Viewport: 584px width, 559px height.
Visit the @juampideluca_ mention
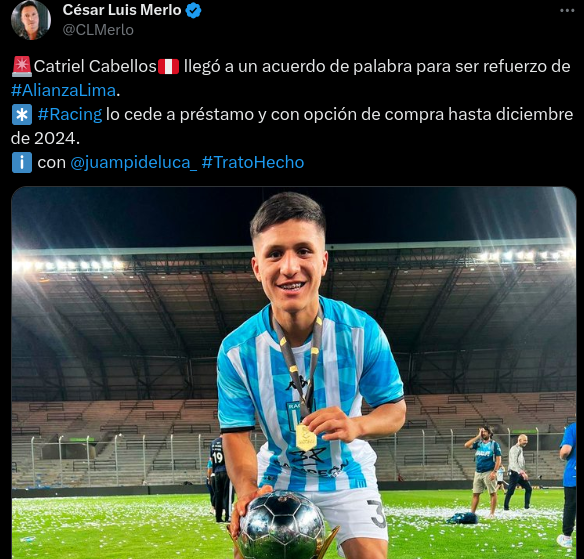133,162
